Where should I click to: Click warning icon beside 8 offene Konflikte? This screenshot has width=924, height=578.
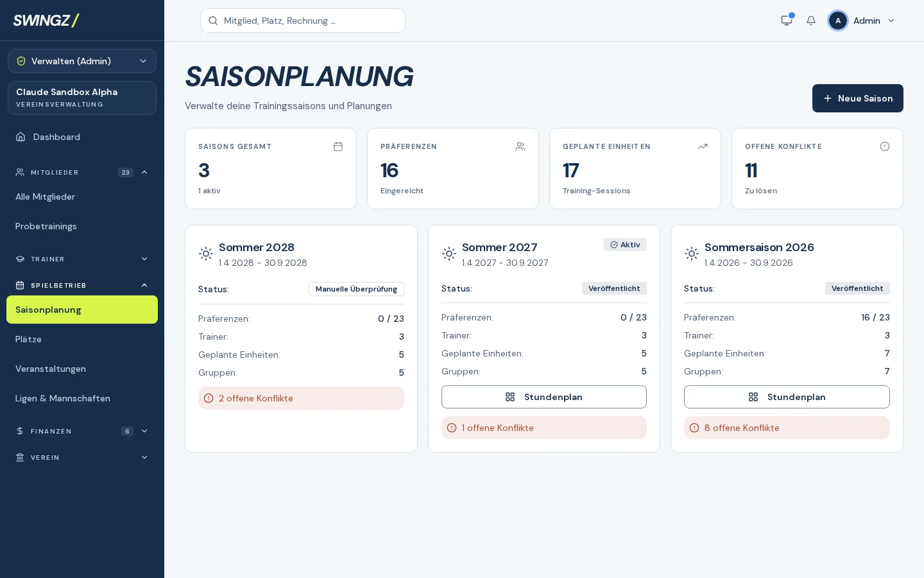(694, 428)
